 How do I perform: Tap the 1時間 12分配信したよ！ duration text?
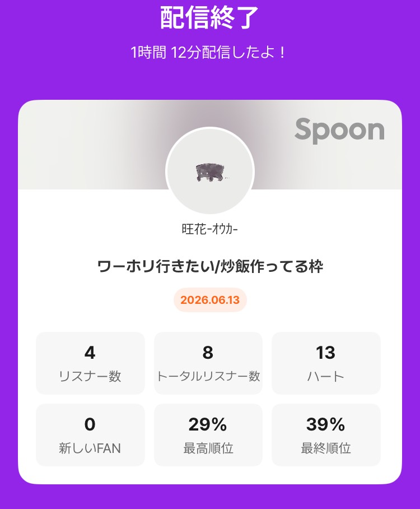208,52
